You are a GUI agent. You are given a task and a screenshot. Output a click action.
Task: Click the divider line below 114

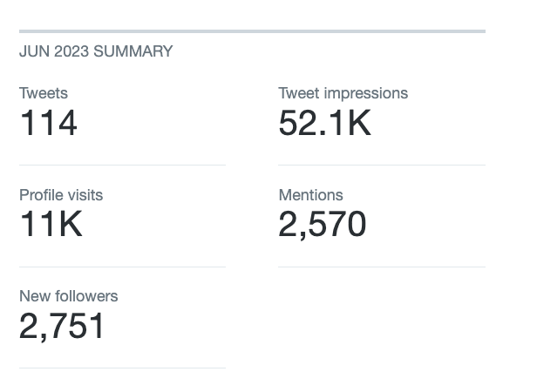coord(122,165)
